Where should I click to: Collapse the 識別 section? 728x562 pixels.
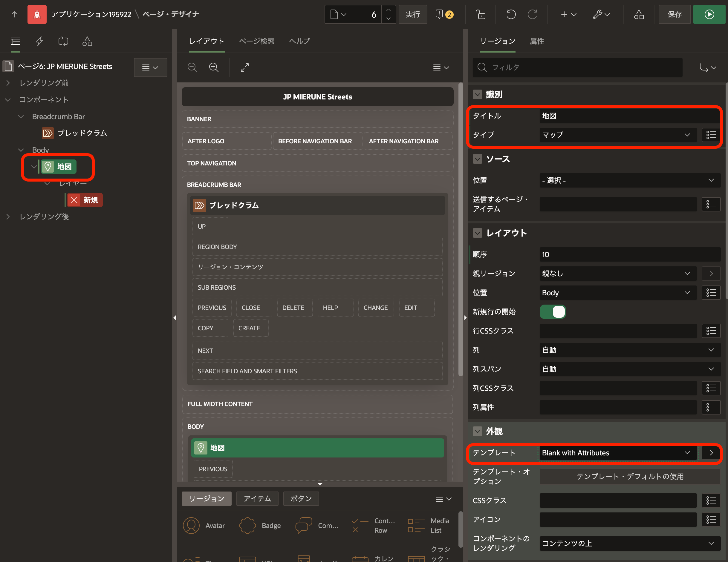pyautogui.click(x=477, y=95)
